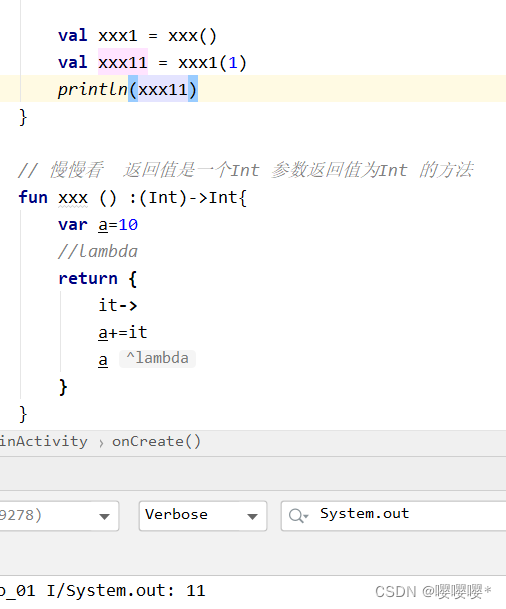Image resolution: width=506 pixels, height=609 pixels.
Task: Select the MainActivity breadcrumb item
Action: (43, 442)
